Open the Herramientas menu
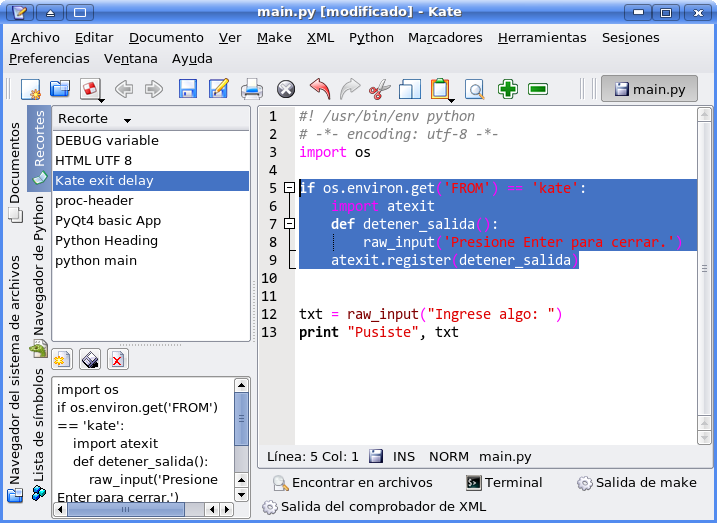717x523 pixels. [542, 37]
